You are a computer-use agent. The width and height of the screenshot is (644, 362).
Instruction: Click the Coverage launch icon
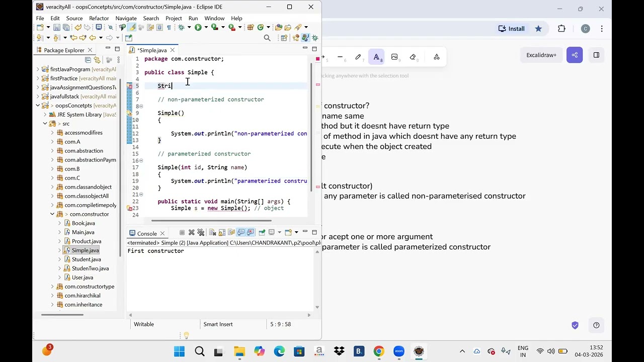click(x=214, y=27)
